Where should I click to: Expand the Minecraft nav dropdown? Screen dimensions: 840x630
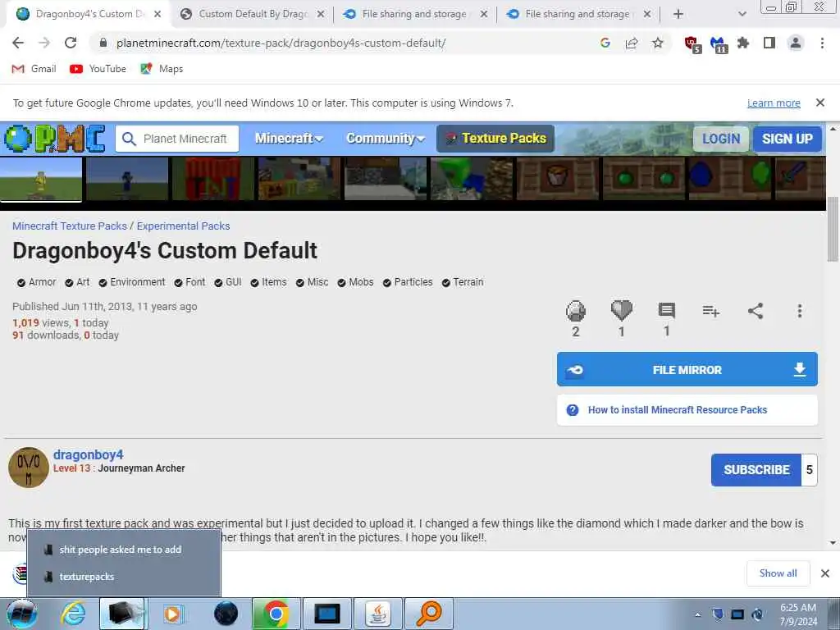[289, 139]
